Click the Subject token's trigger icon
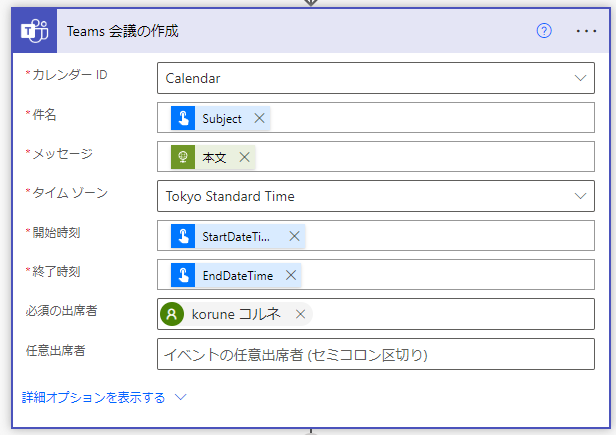This screenshot has height=435, width=616. pos(183,118)
